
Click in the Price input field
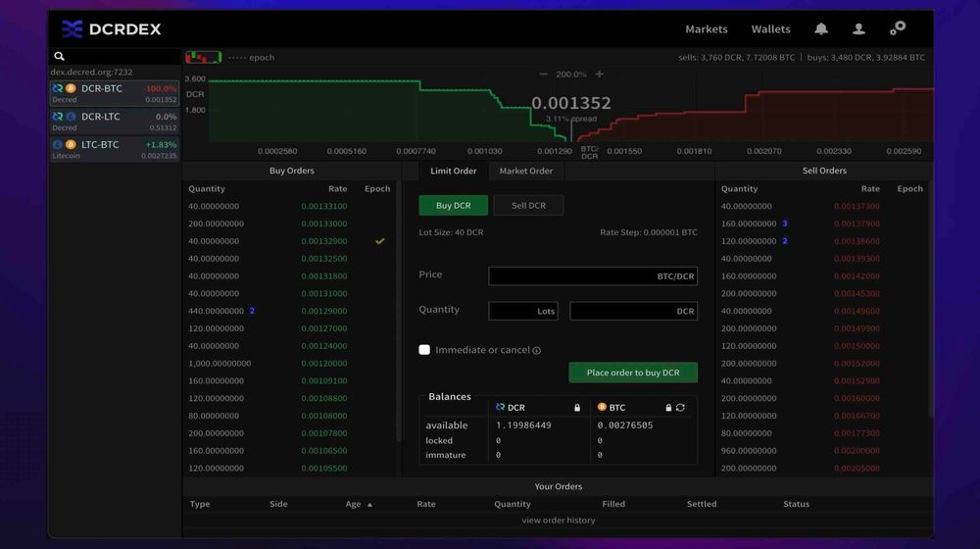pyautogui.click(x=593, y=276)
